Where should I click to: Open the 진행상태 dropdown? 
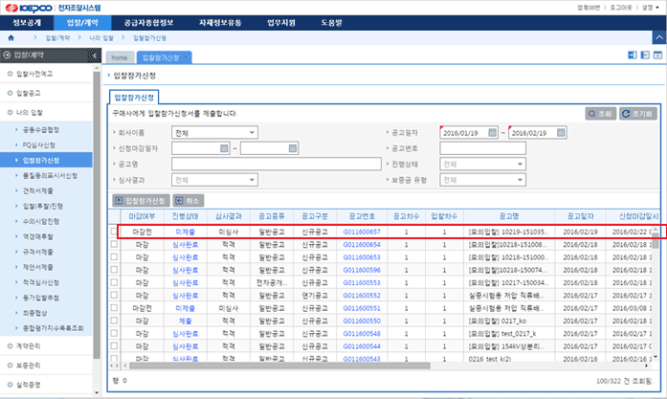coord(482,164)
